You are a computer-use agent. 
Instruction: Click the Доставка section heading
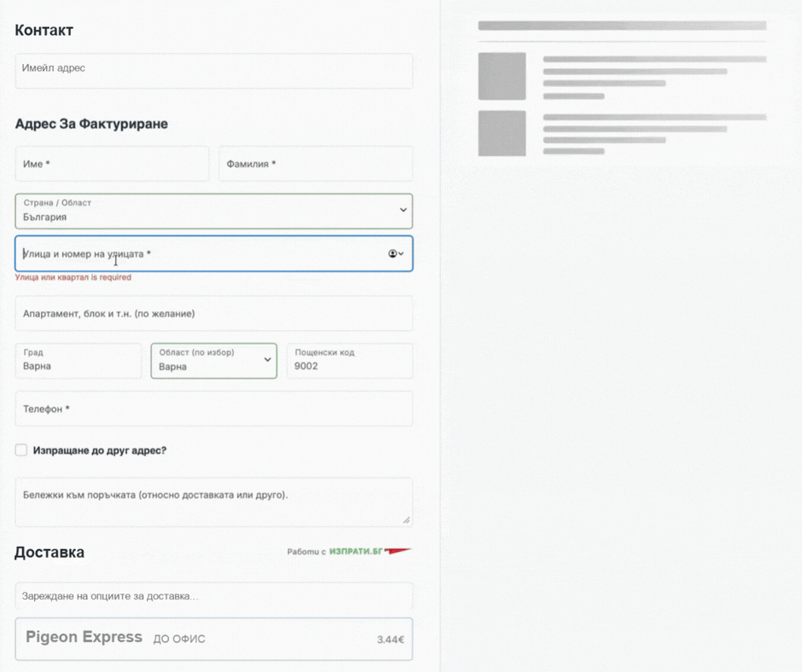pyautogui.click(x=49, y=553)
